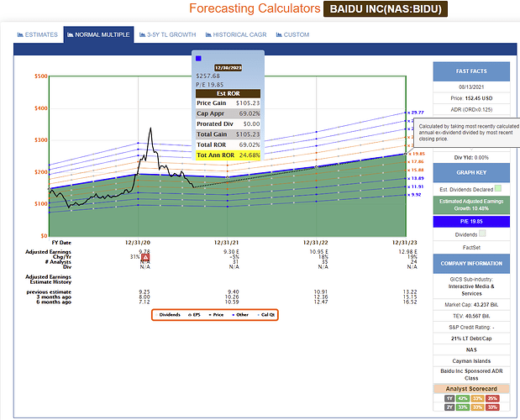Click the 12/31/20 axis date

(x=138, y=243)
